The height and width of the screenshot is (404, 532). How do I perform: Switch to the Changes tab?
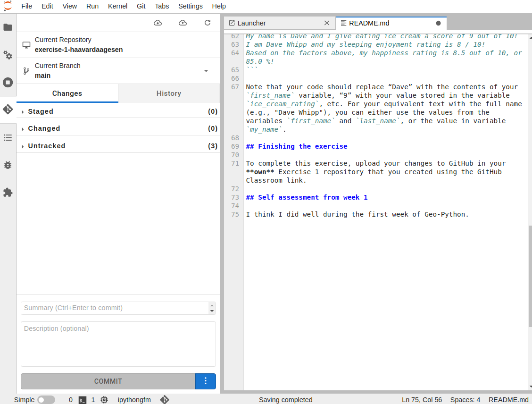(67, 93)
